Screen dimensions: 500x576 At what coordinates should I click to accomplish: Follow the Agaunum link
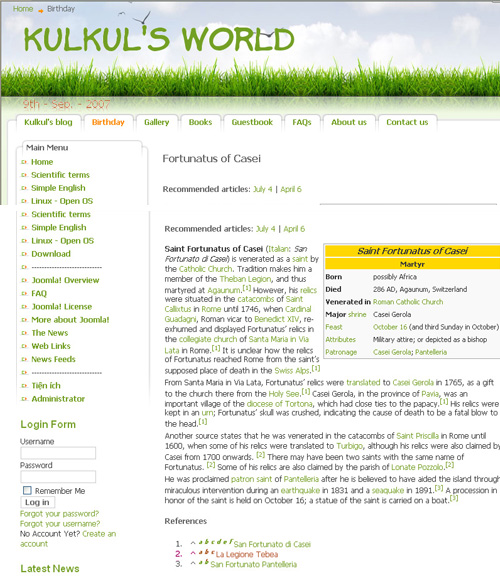[x=224, y=290]
